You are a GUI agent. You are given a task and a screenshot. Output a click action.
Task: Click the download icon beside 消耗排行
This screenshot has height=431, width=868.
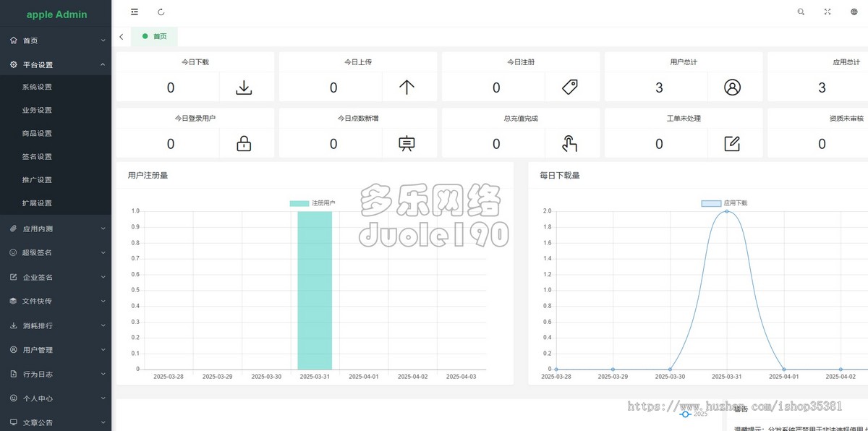(x=14, y=325)
